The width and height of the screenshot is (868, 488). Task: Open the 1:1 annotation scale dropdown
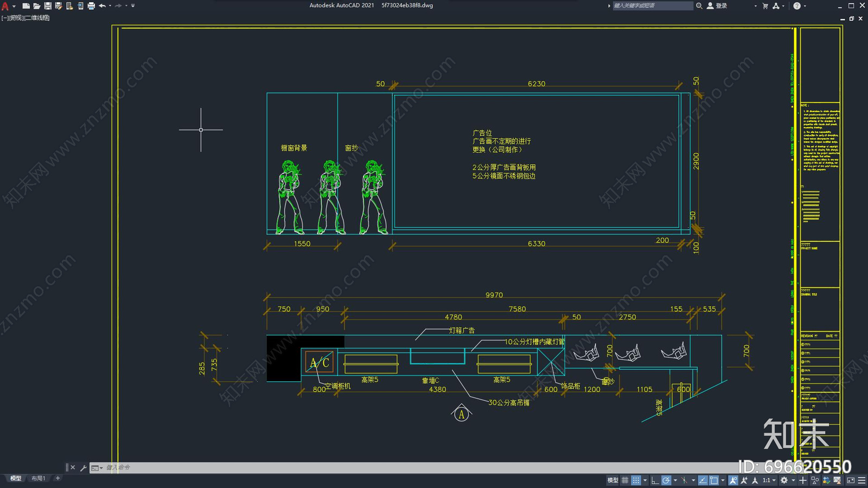tap(769, 480)
